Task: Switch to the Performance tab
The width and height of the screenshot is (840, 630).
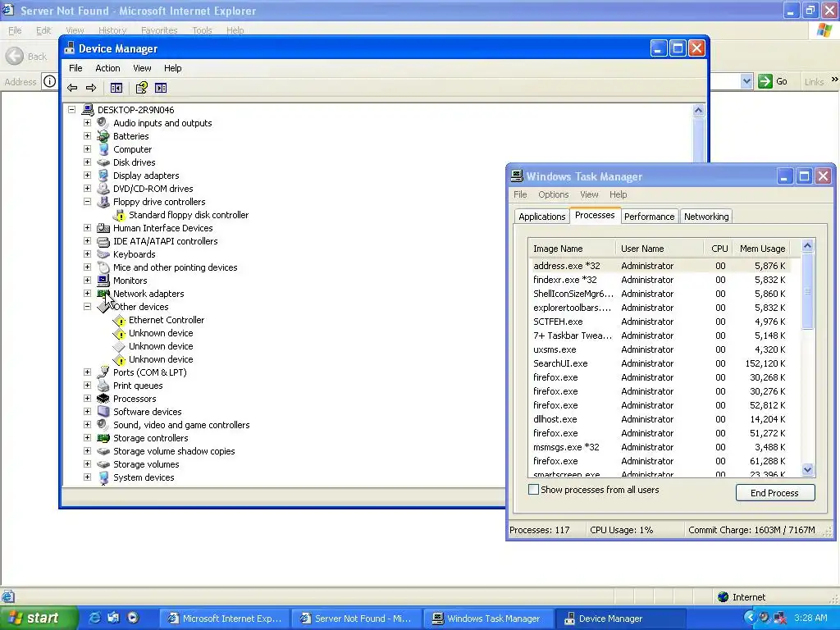Action: (650, 217)
